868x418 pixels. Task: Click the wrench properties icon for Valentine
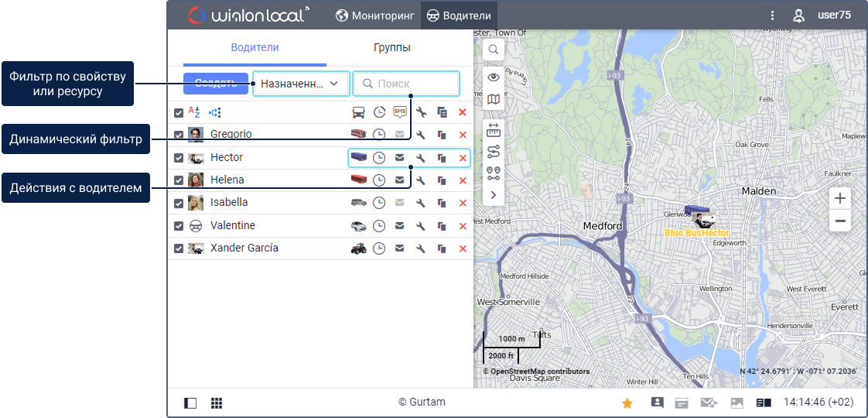click(421, 226)
